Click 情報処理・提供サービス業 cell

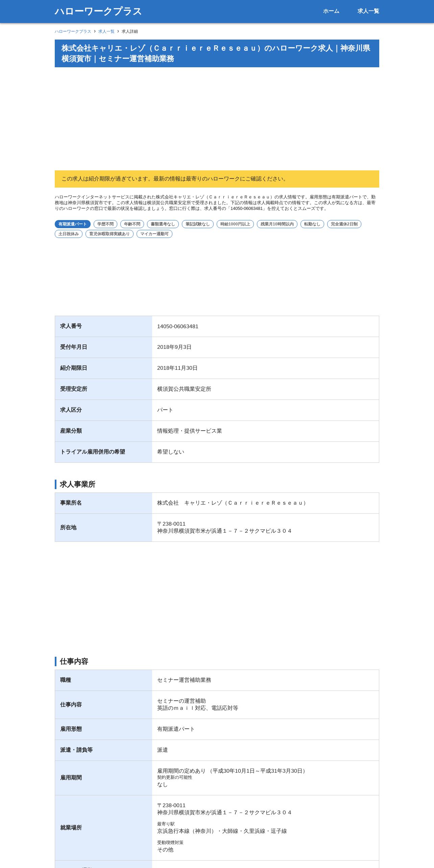tap(190, 431)
